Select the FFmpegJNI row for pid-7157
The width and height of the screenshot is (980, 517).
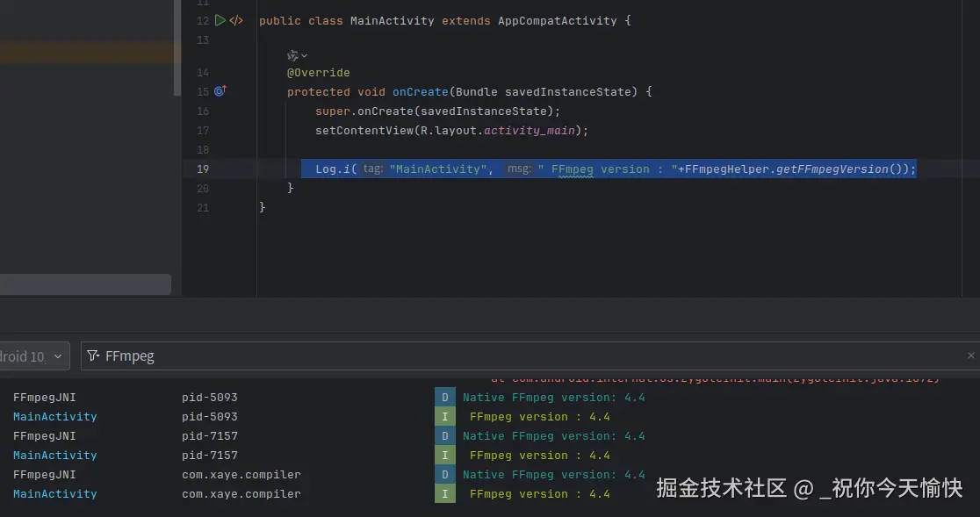coord(45,436)
